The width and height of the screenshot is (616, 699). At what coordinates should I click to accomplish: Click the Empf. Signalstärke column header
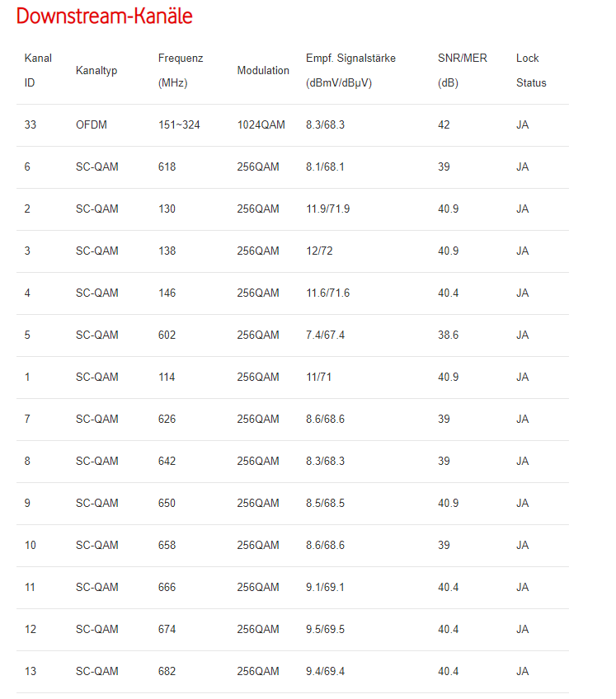[350, 70]
